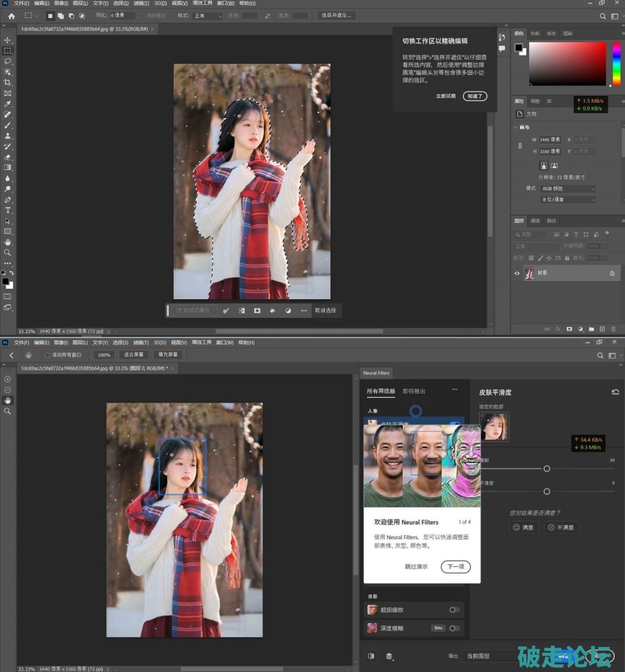The height and width of the screenshot is (672, 625).
Task: Choose the Pen tool
Action: coord(8,199)
